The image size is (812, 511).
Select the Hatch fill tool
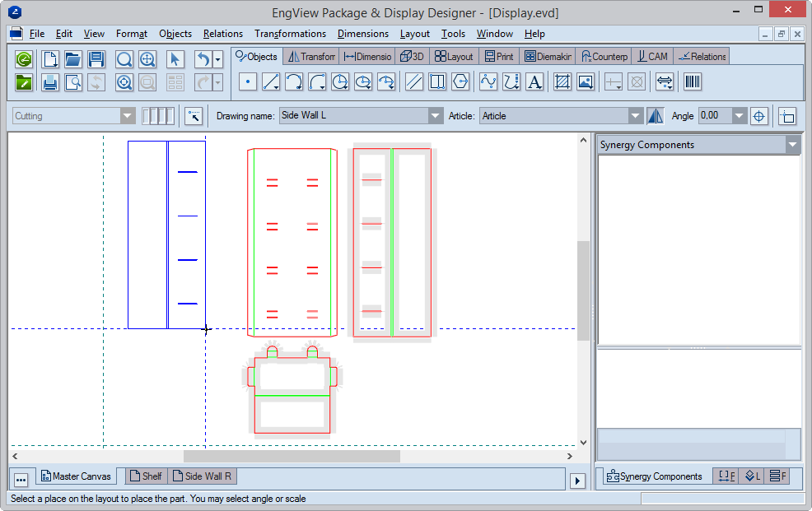click(x=562, y=81)
